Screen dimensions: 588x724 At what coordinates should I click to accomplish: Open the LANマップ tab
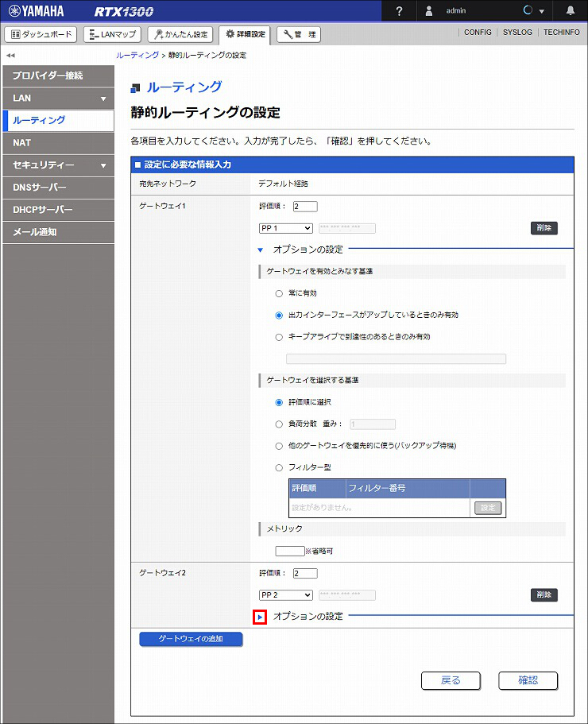coord(113,34)
